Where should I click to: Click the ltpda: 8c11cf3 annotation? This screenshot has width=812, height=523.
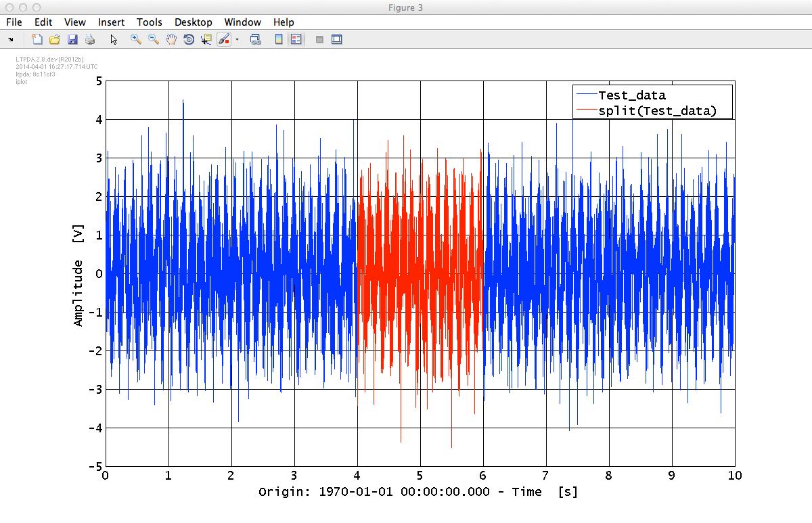pos(35,74)
